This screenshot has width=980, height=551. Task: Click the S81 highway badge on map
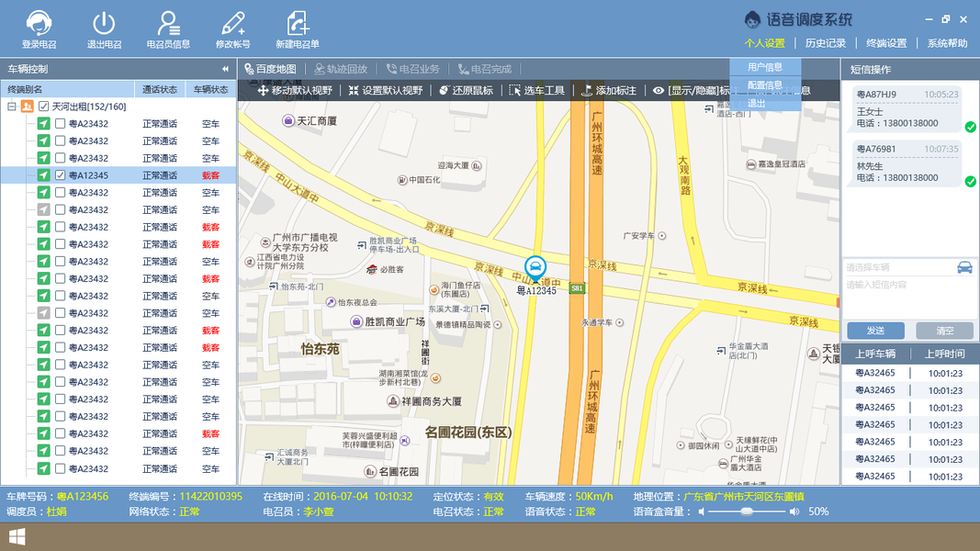577,288
